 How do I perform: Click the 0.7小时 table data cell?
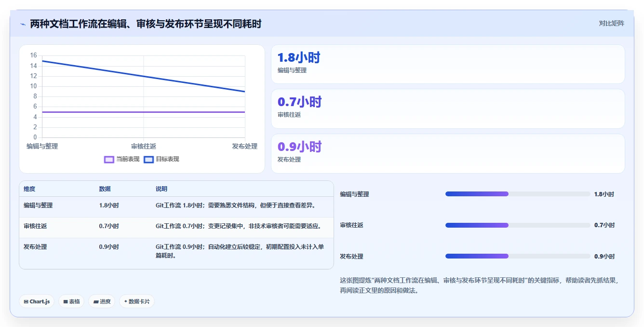point(109,226)
